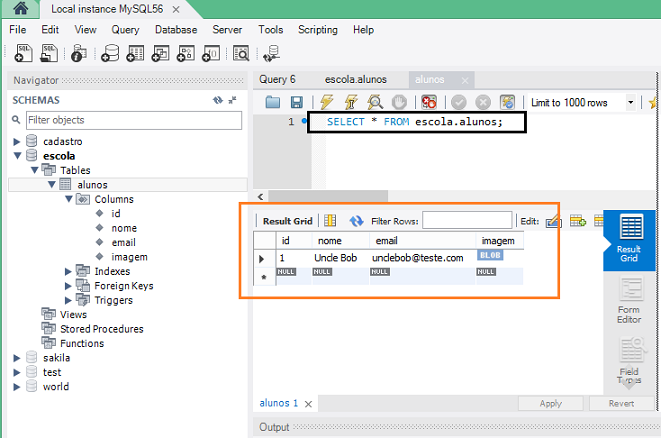661x438 pixels.
Task: Save the query script to file
Action: click(x=297, y=102)
